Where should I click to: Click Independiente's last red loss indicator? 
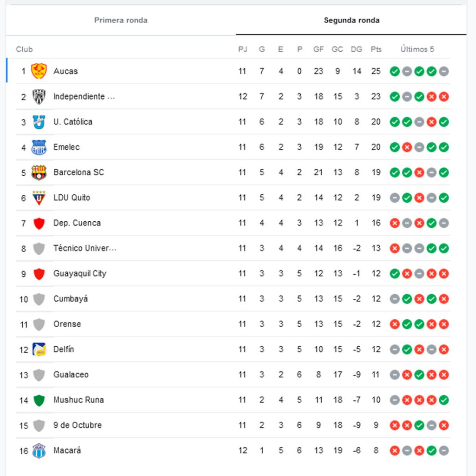coord(443,97)
